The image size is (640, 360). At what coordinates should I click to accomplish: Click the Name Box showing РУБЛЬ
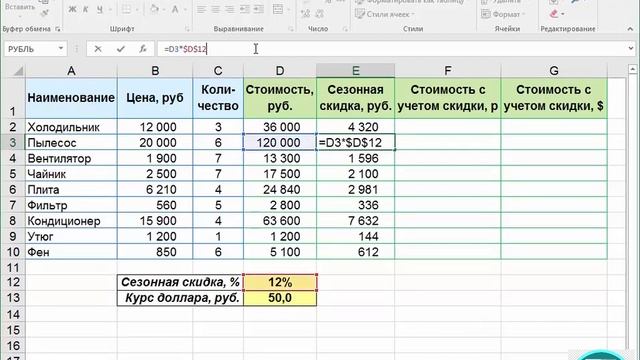(31, 49)
